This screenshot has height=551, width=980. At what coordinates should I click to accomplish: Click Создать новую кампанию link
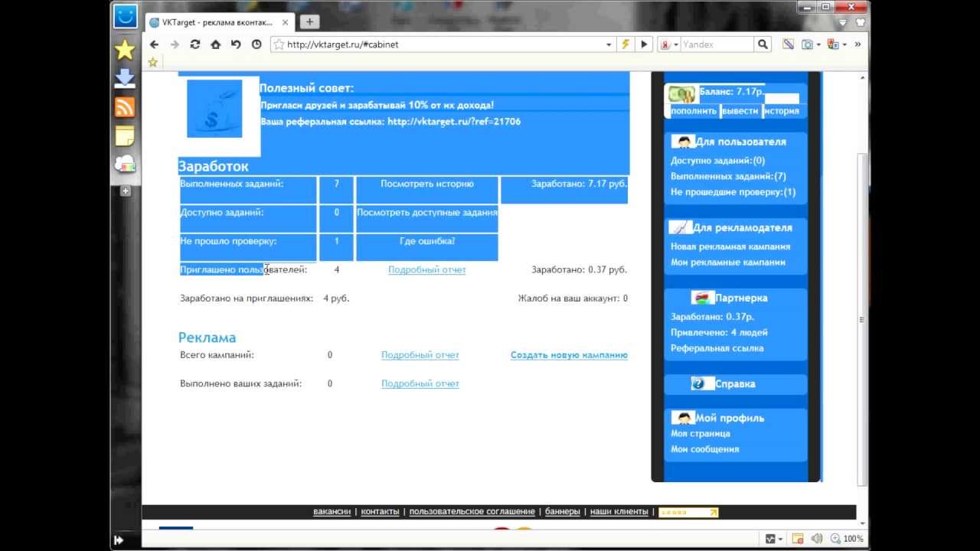click(569, 355)
